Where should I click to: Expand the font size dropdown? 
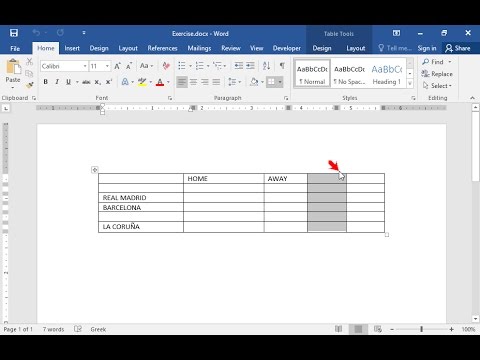pyautogui.click(x=107, y=66)
